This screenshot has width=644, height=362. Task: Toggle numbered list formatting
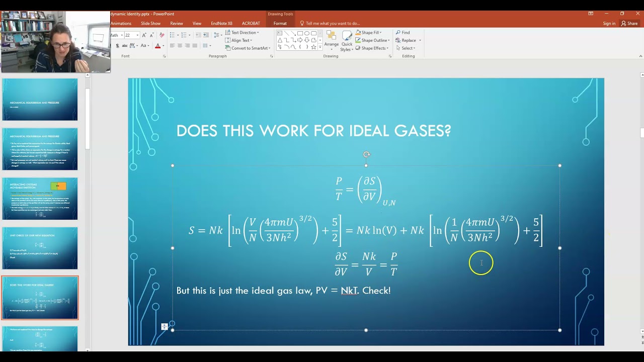(184, 35)
